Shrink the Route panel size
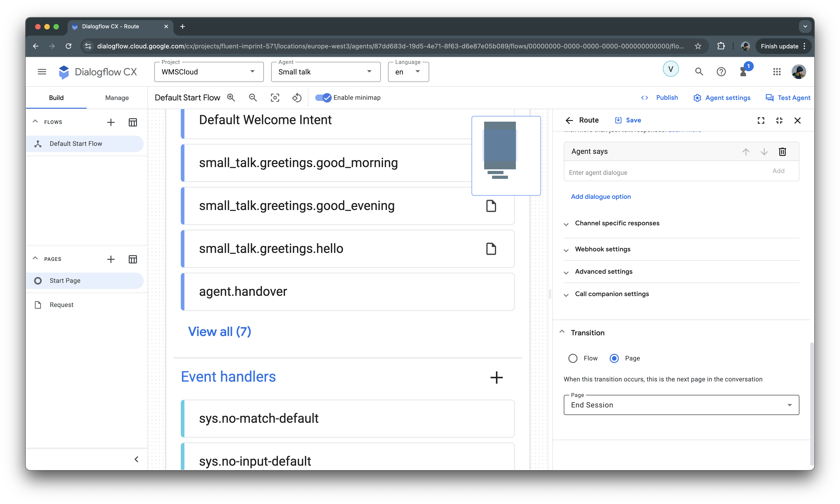The width and height of the screenshot is (840, 504). (779, 121)
